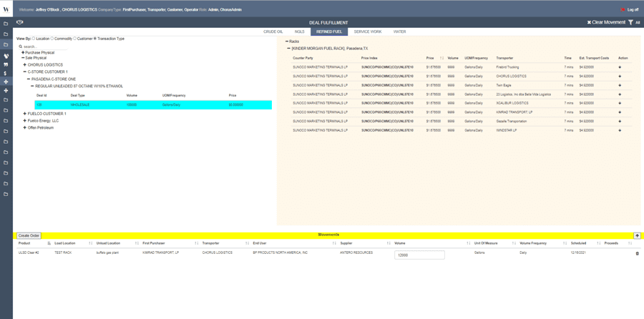Image resolution: width=644 pixels, height=319 pixels.
Task: Select View By Location radio
Action: tap(34, 39)
